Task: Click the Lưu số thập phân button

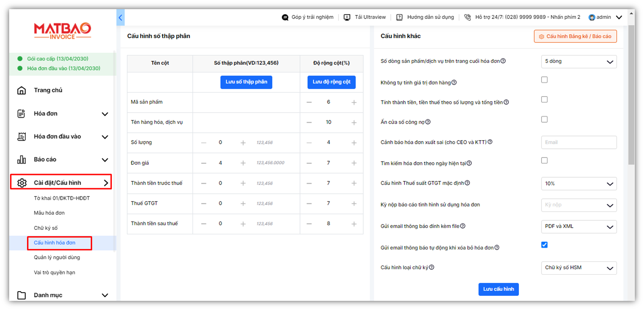Action: click(246, 82)
